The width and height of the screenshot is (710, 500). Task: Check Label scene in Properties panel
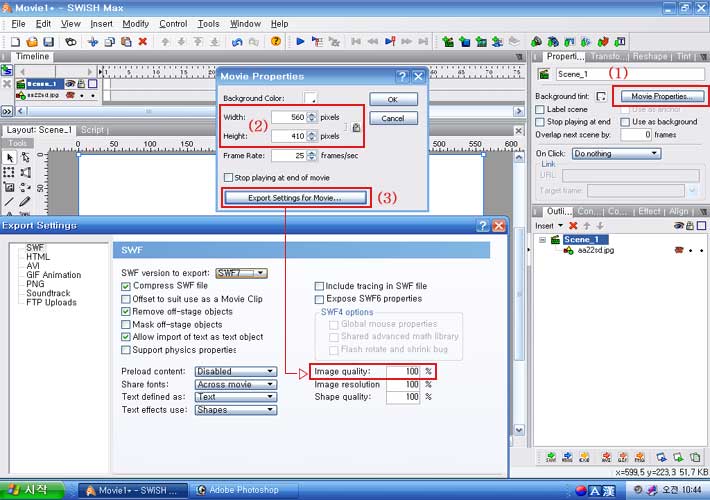coord(540,110)
